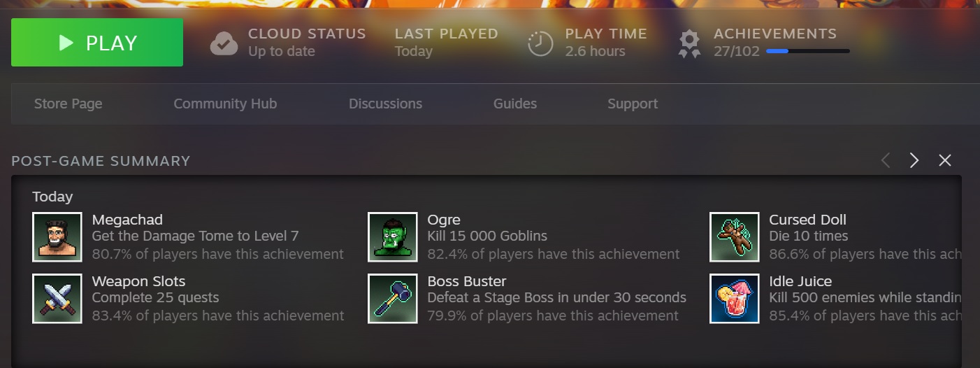The height and width of the screenshot is (368, 980).
Task: Open the achievements ribbon badge icon
Action: [x=690, y=43]
